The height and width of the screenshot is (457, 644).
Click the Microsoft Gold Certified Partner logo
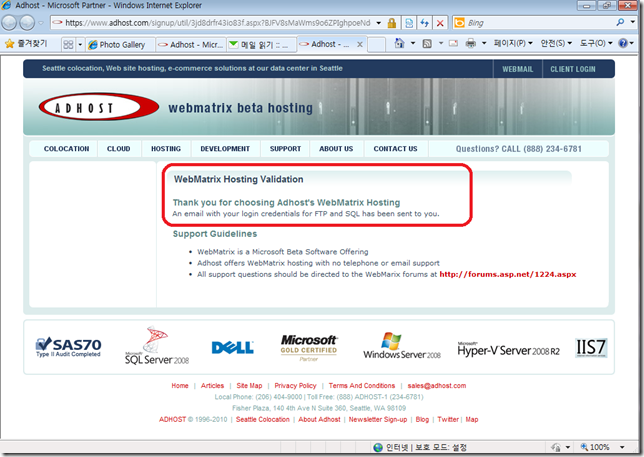click(309, 347)
